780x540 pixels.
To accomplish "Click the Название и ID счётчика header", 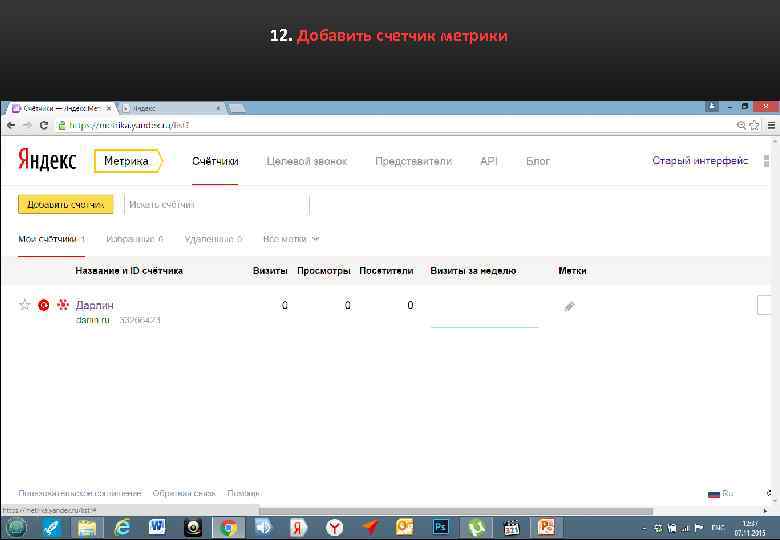I will (129, 271).
